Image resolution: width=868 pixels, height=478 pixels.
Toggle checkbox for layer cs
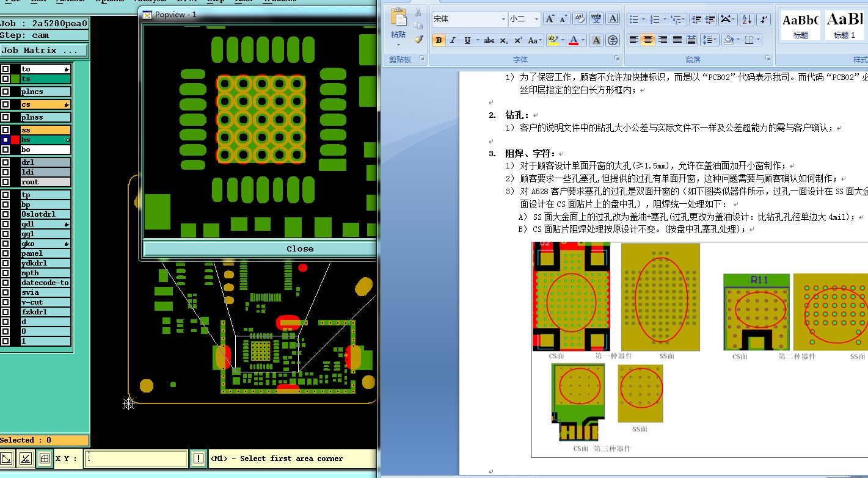5,104
